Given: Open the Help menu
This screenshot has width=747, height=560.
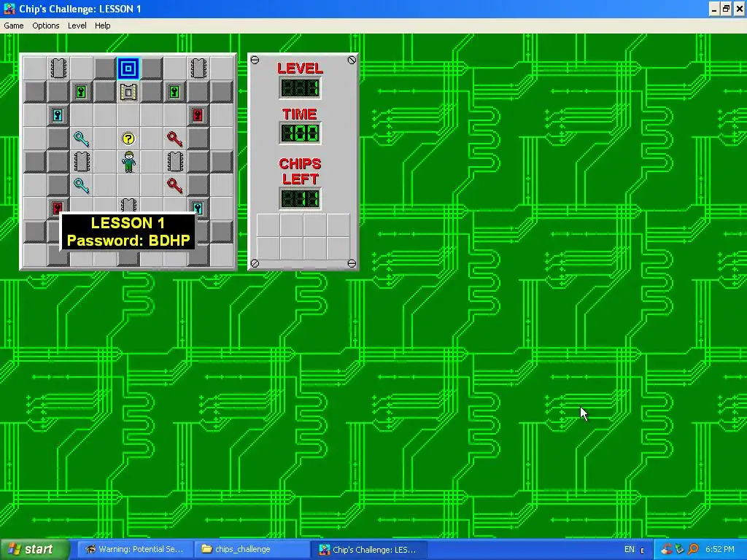Looking at the screenshot, I should 102,26.
